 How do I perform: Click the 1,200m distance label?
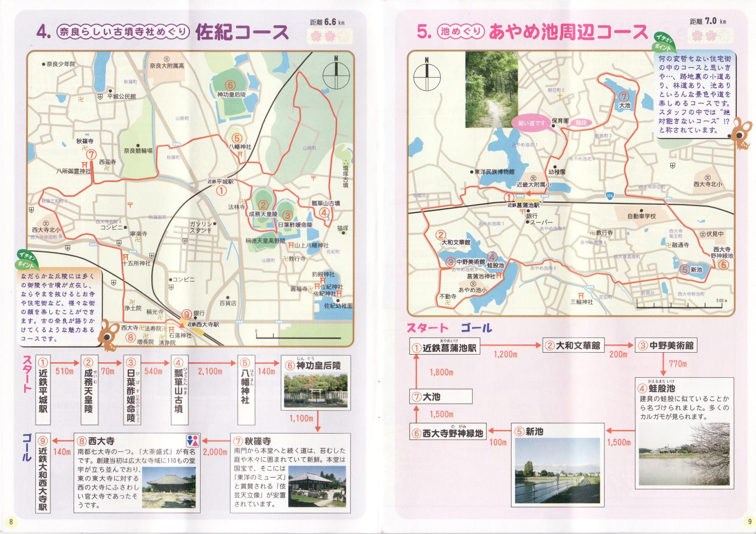click(x=506, y=354)
